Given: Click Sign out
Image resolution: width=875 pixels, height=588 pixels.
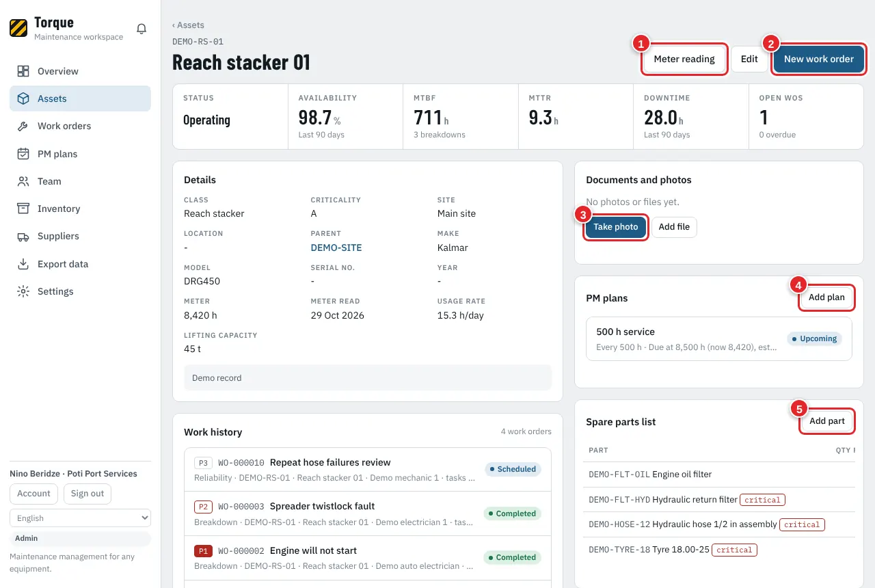Looking at the screenshot, I should click(x=87, y=494).
